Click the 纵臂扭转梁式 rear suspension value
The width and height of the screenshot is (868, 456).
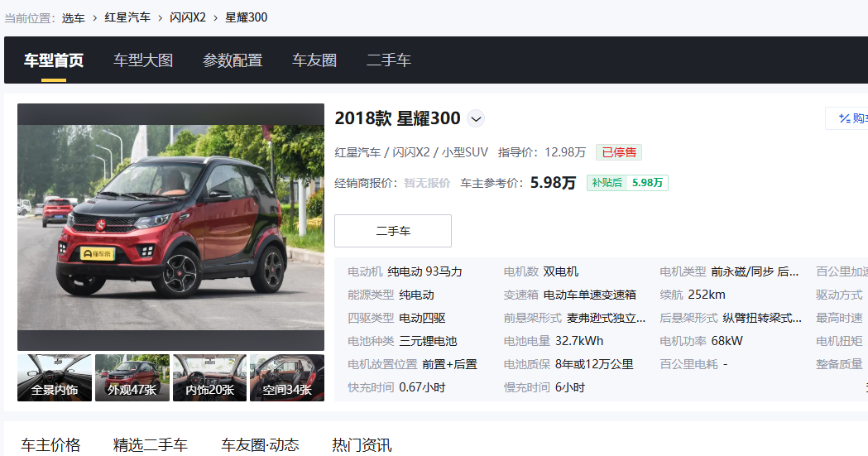click(x=762, y=318)
